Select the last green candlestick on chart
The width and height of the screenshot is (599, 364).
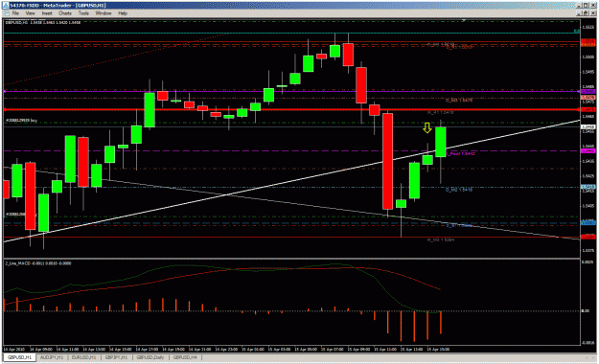pos(441,142)
